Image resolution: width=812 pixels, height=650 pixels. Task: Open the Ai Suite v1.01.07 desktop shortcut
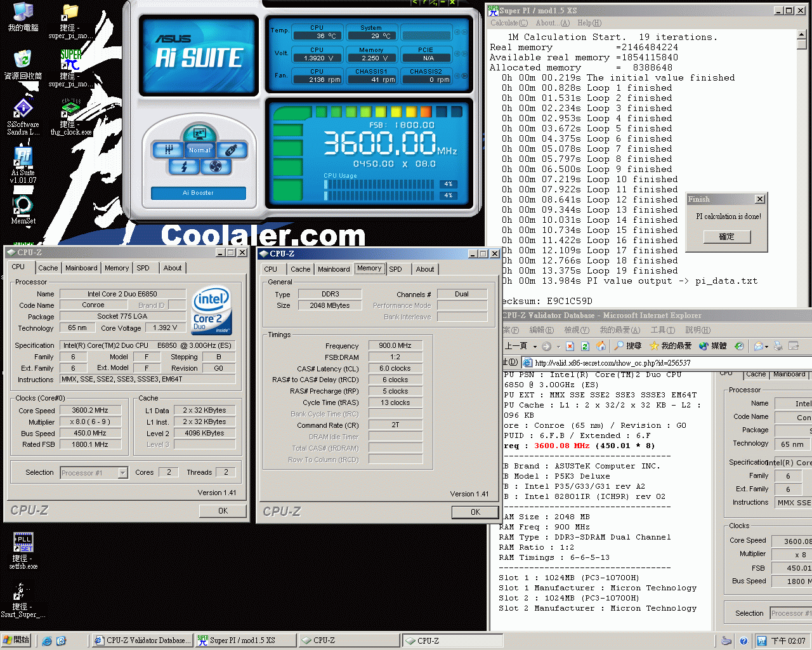[23, 165]
